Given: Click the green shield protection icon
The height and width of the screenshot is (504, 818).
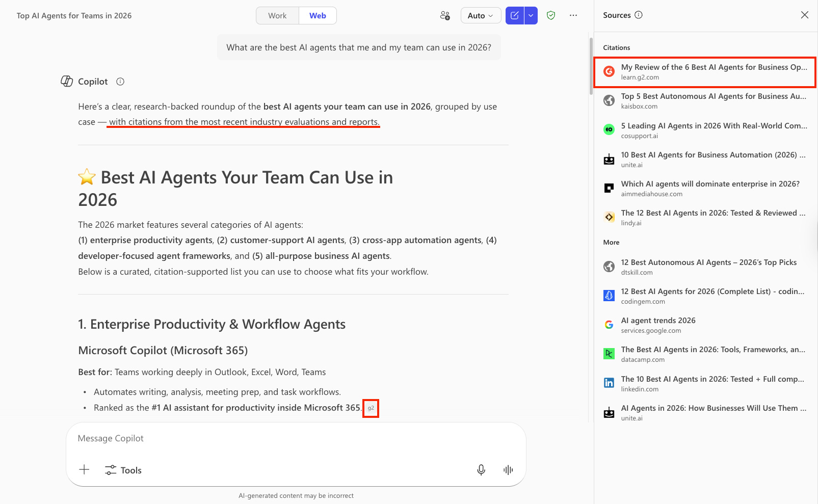Looking at the screenshot, I should point(551,16).
